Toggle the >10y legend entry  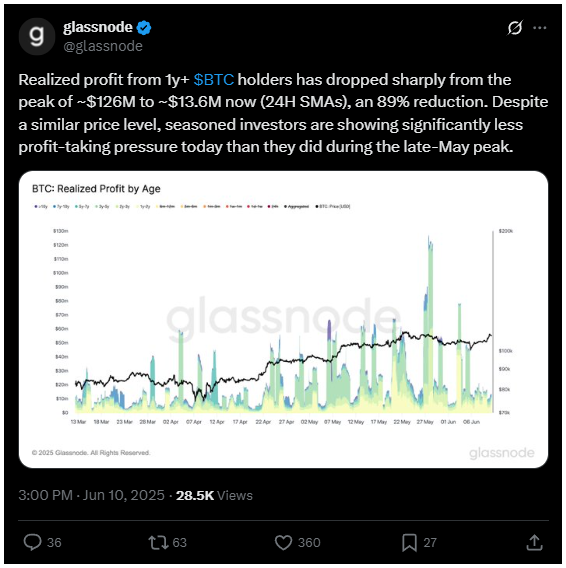coord(41,206)
